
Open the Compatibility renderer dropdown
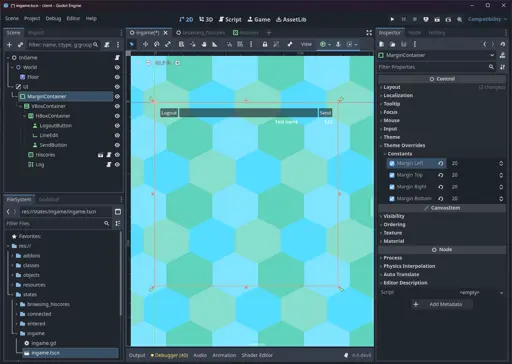pos(487,19)
